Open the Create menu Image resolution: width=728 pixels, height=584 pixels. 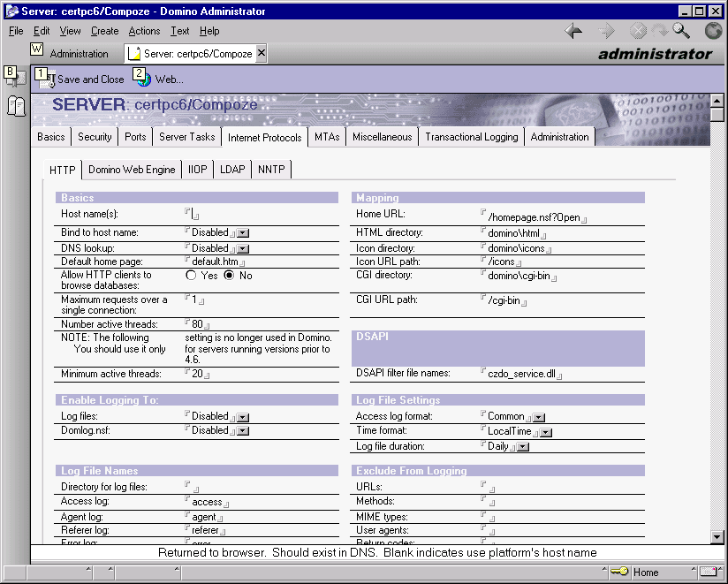coord(104,31)
